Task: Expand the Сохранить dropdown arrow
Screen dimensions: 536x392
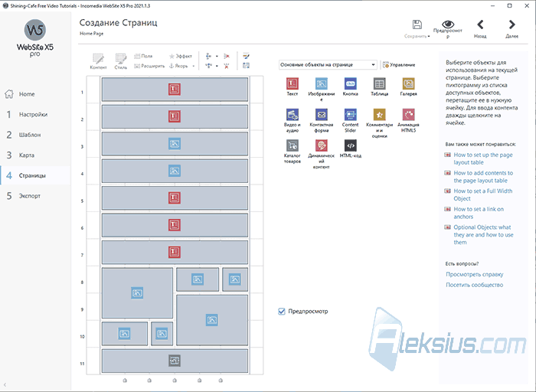Action: [429, 36]
